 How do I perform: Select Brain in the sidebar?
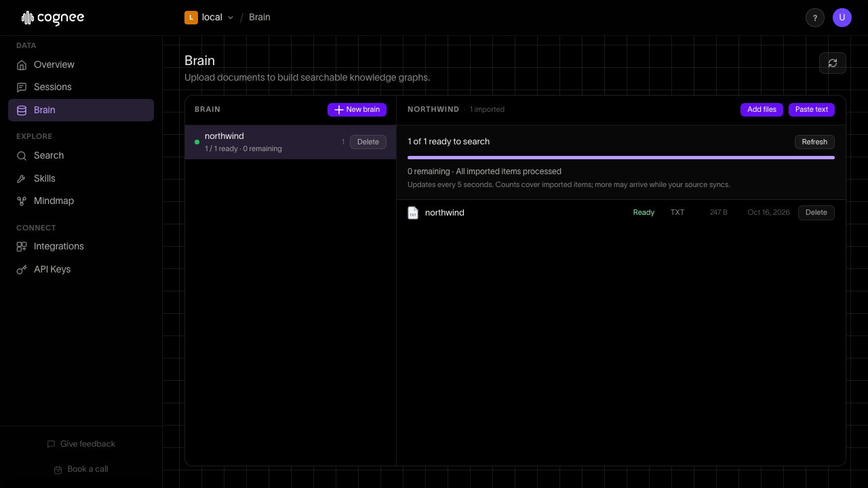(x=81, y=110)
